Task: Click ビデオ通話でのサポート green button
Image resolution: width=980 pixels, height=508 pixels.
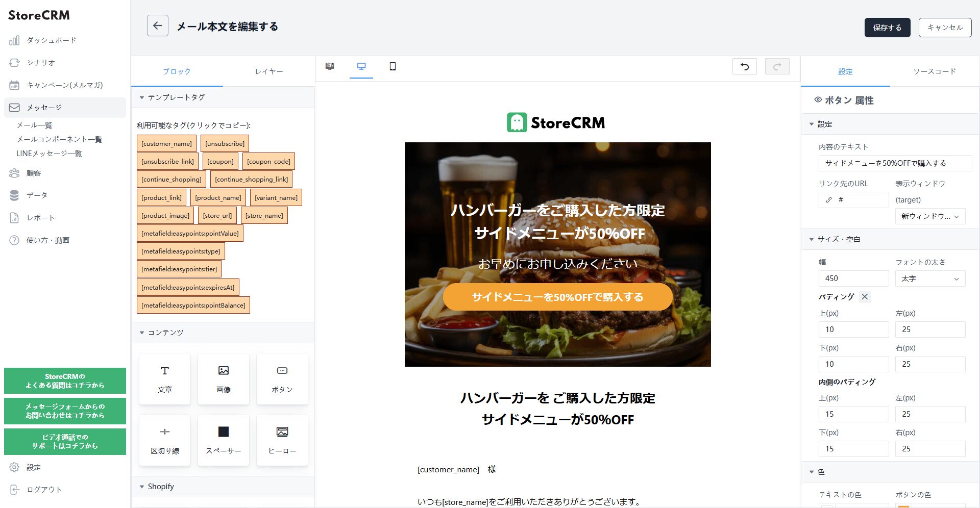Action: pyautogui.click(x=65, y=441)
